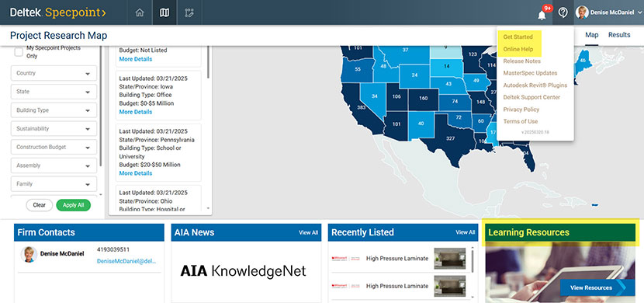Click Denise McDaniel avatar in Firm Contacts
The height and width of the screenshot is (303, 644).
(29, 255)
